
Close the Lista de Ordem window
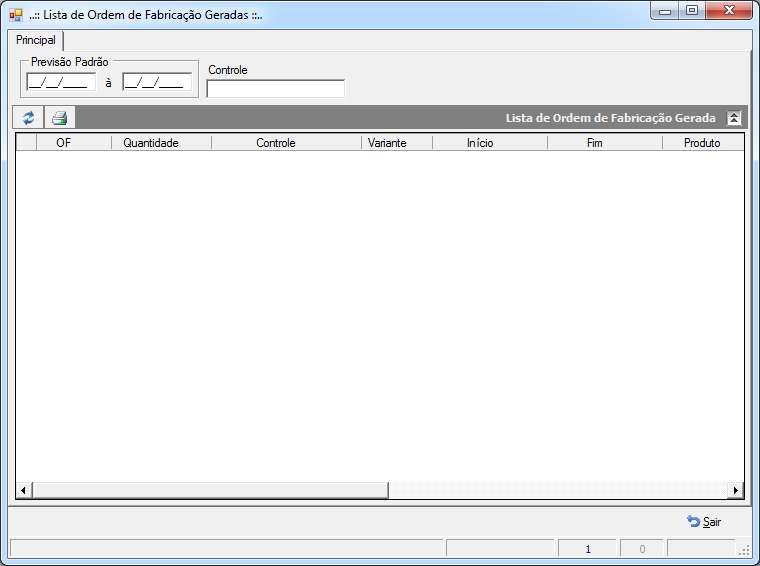729,11
